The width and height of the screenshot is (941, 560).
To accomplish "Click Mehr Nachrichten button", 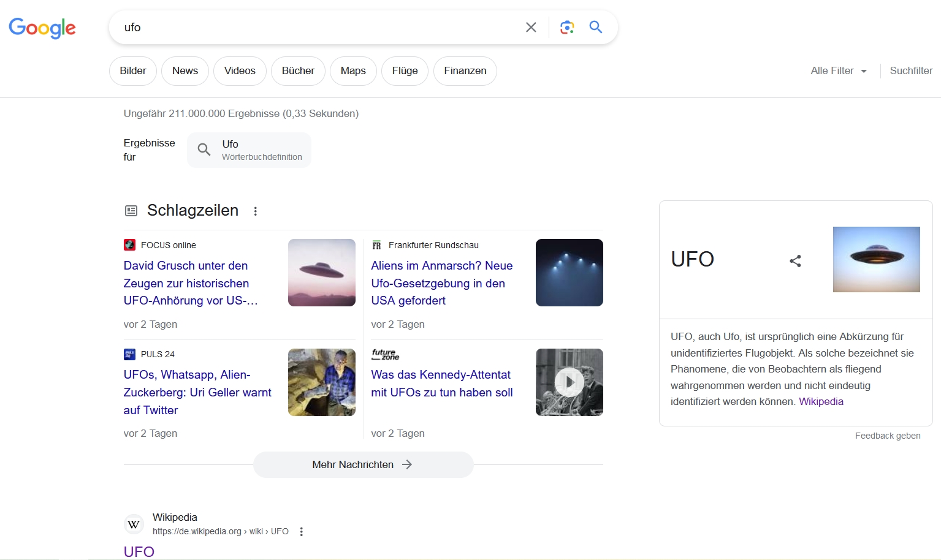I will (x=364, y=464).
